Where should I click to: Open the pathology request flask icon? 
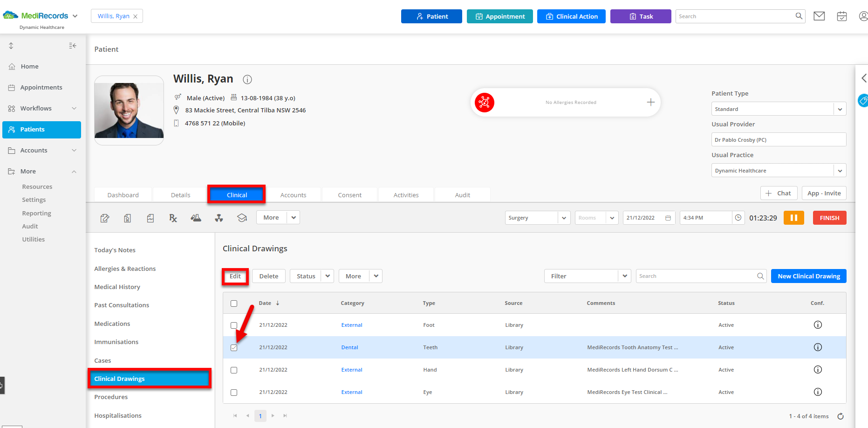click(196, 218)
